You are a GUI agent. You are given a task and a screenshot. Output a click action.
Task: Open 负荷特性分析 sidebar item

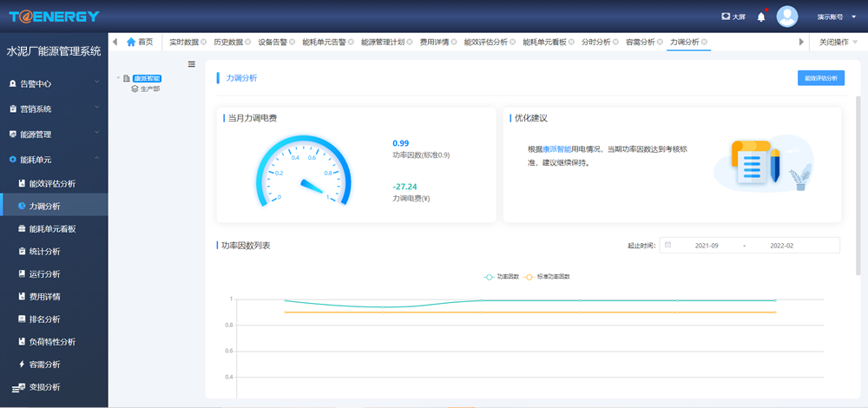pos(54,342)
